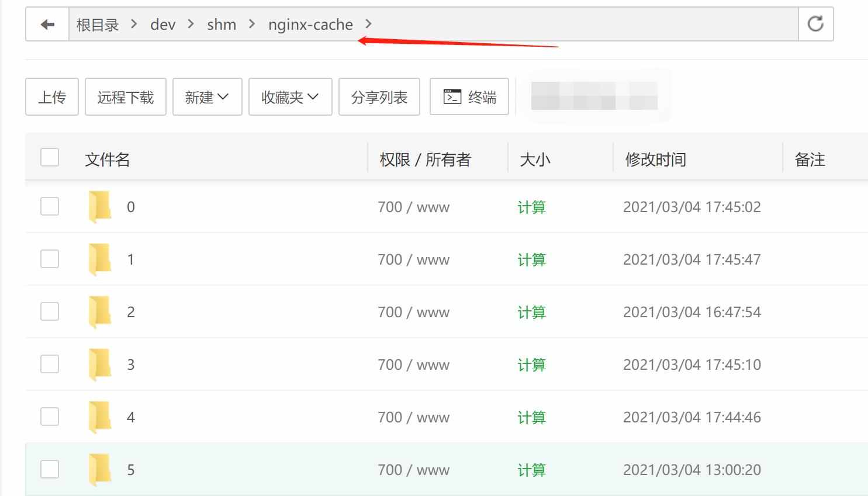Calculate size 计算 for folder 5
The width and height of the screenshot is (868, 496).
click(532, 470)
